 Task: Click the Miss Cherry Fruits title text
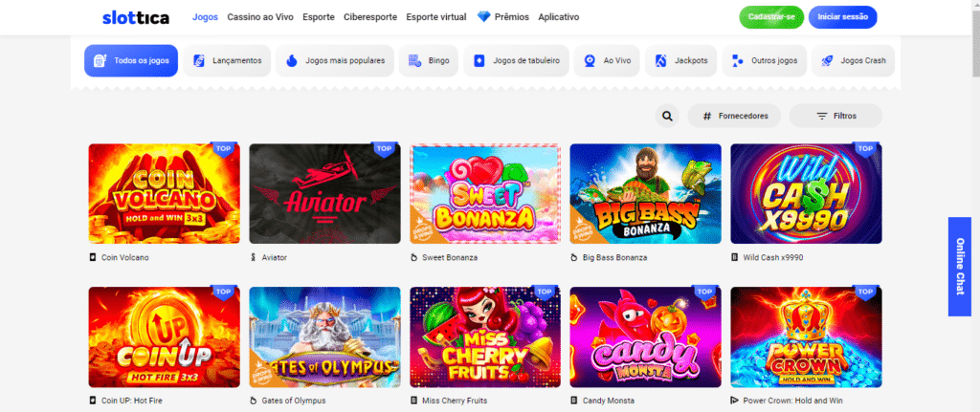click(455, 401)
